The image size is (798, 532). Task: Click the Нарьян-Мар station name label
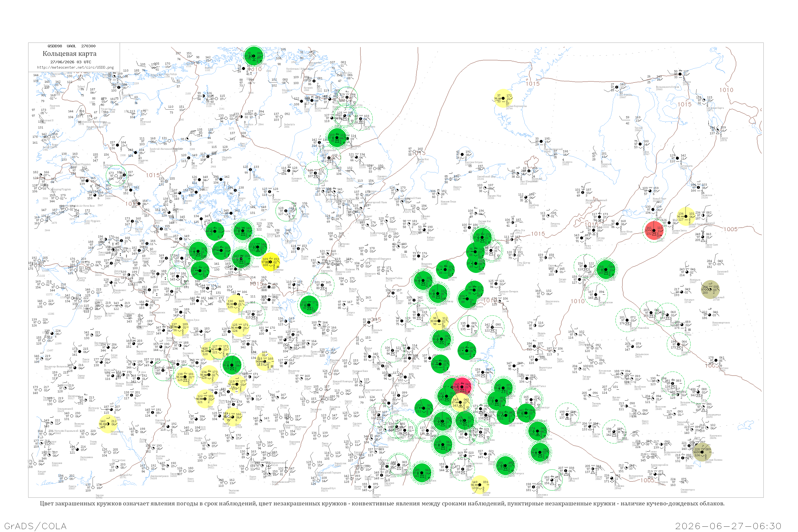tap(494, 196)
